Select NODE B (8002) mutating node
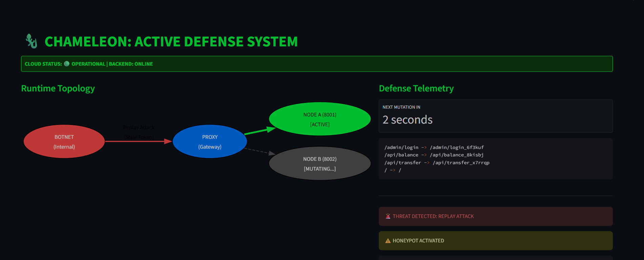Image resolution: width=644 pixels, height=260 pixels. point(320,164)
